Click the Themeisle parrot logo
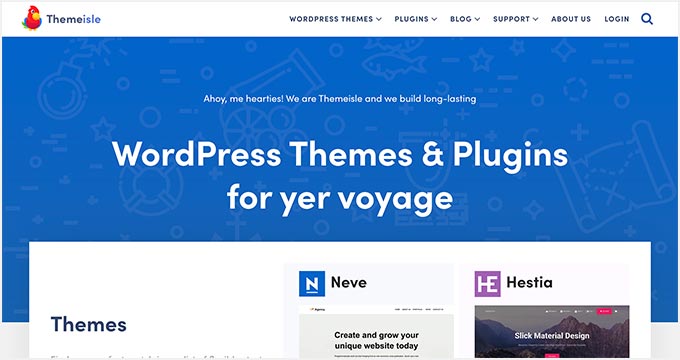The image size is (680, 360). 32,18
